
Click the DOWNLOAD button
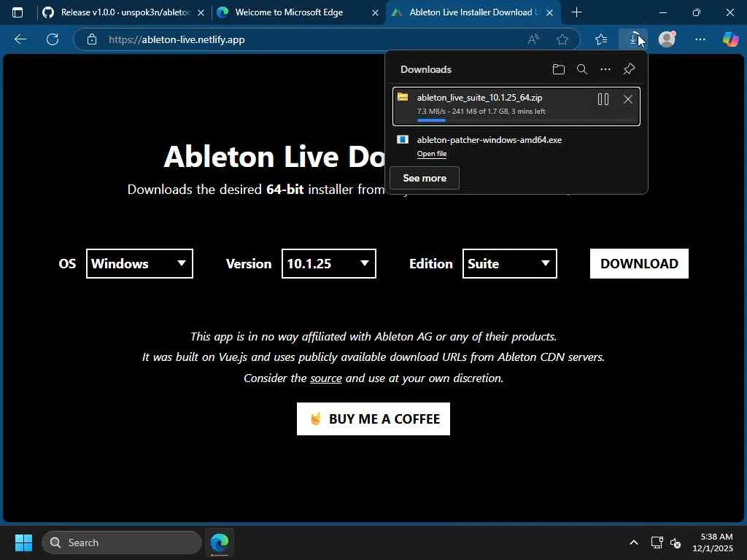639,263
